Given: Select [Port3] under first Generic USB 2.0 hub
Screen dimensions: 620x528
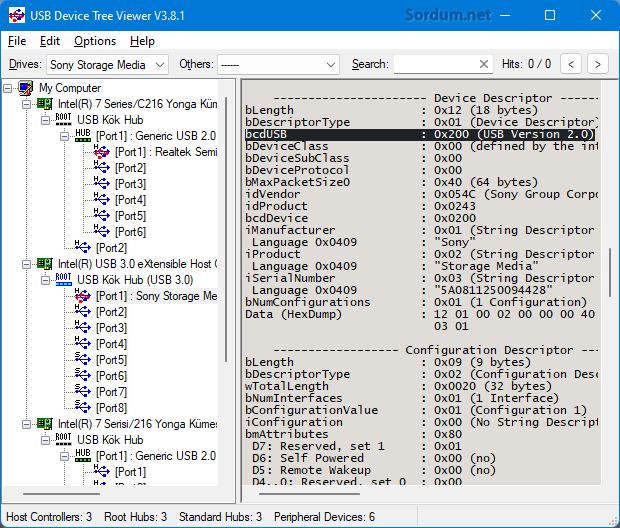Looking at the screenshot, I should (x=130, y=184).
